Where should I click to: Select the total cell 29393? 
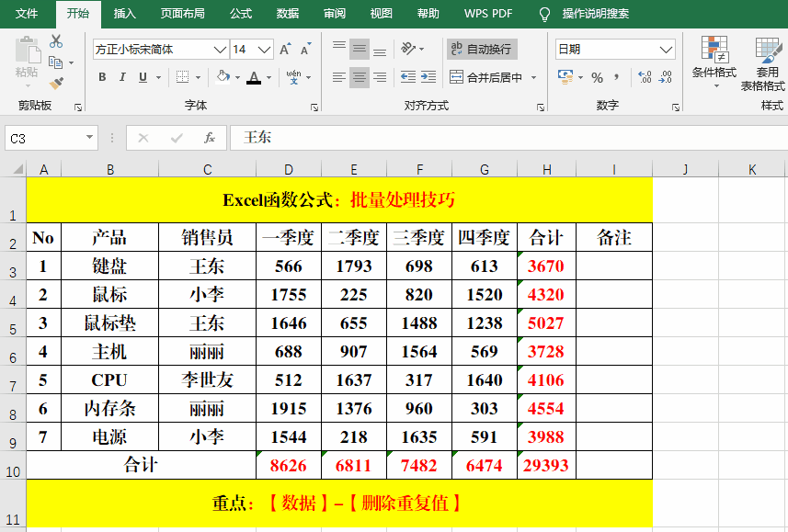click(546, 465)
